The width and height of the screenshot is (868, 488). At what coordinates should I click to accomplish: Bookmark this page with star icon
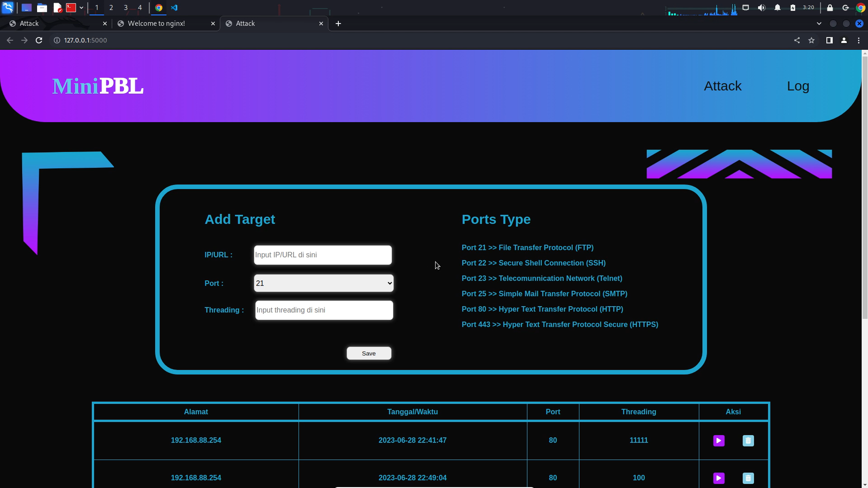coord(811,40)
